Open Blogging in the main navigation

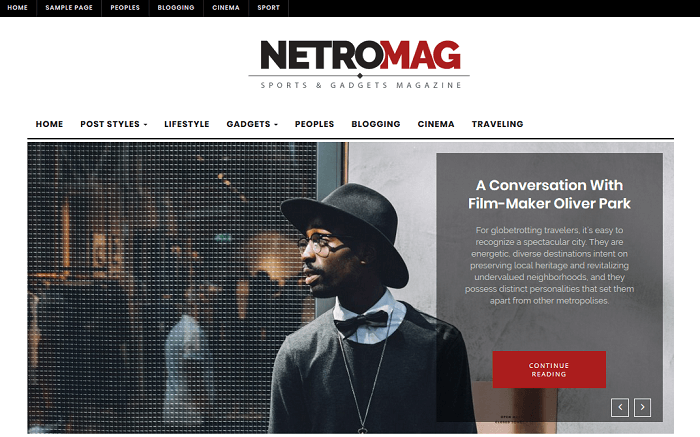pyautogui.click(x=375, y=124)
